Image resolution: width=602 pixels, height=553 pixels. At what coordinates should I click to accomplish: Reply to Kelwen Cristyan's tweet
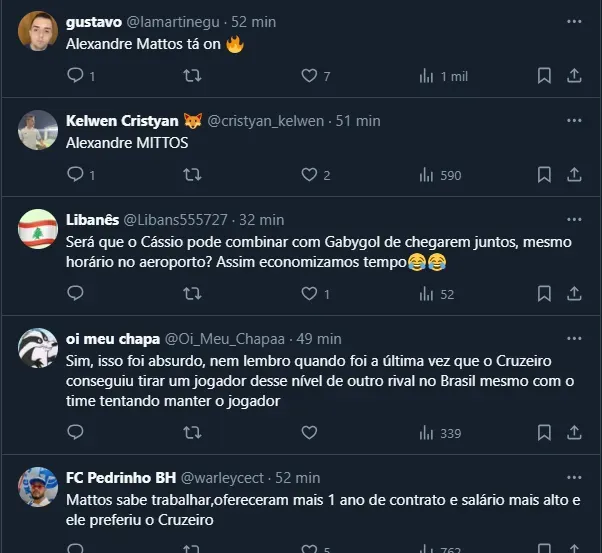76,175
